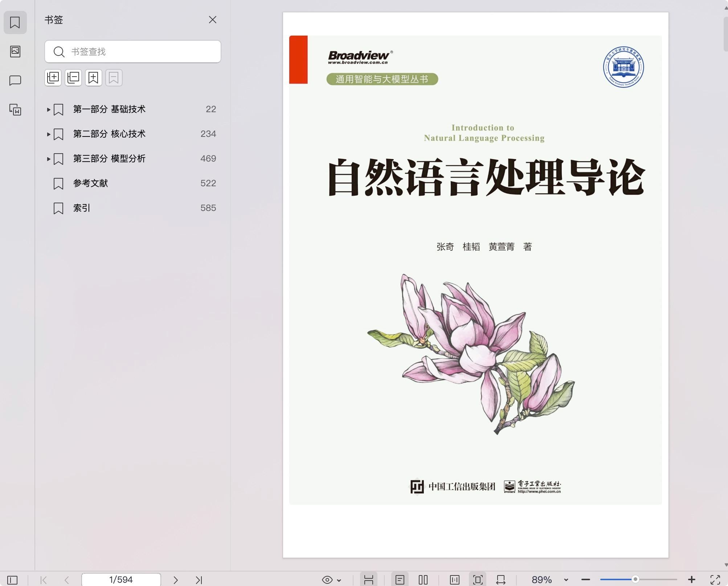Click page number 469 in bookmarks
The width and height of the screenshot is (728, 586).
coord(208,159)
